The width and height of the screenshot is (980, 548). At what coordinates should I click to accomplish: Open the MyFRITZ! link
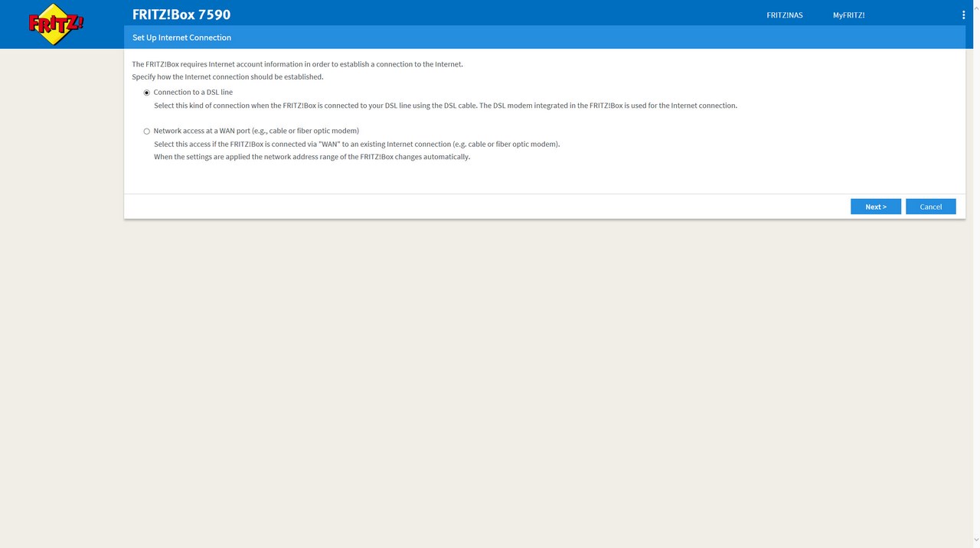[x=849, y=15]
